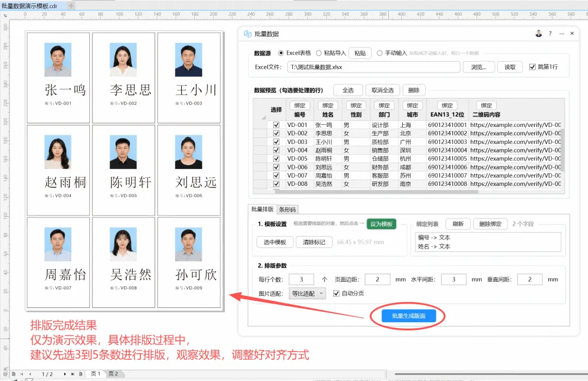
Task: Click the 全选 button
Action: tap(348, 90)
